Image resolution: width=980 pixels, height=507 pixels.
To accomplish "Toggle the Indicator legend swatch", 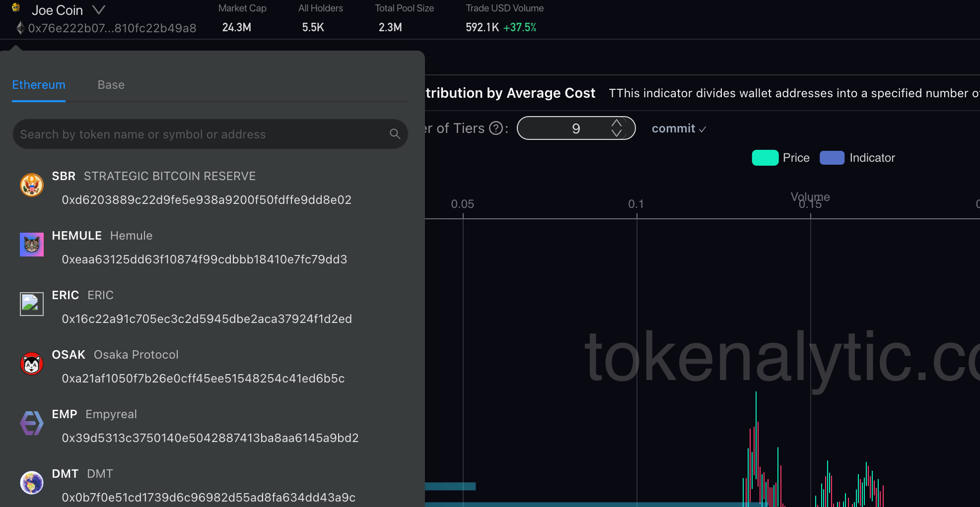I will click(832, 158).
